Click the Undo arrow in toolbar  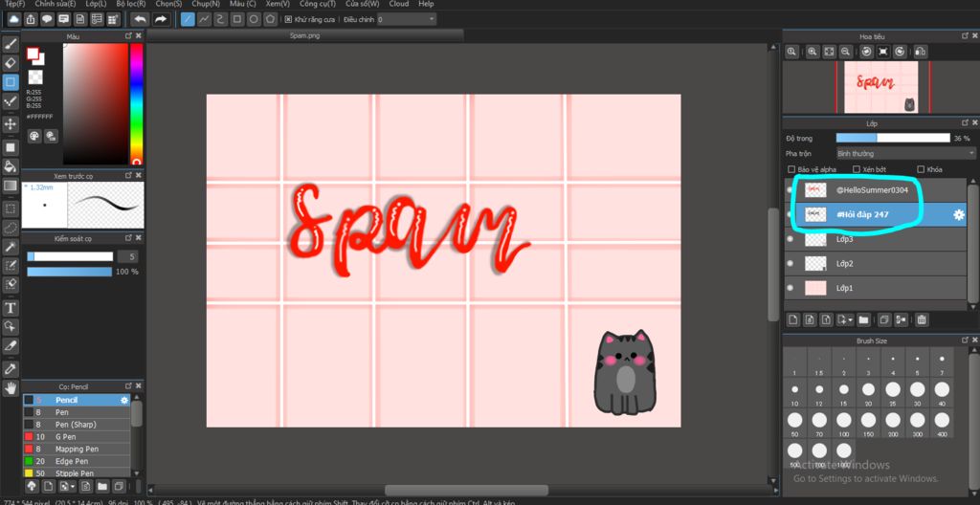pyautogui.click(x=140, y=19)
